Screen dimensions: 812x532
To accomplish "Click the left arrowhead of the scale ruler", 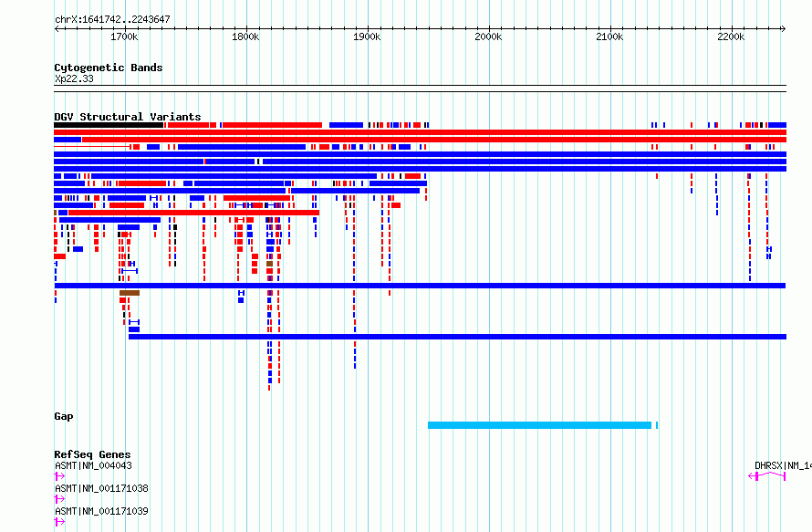I will [57, 28].
